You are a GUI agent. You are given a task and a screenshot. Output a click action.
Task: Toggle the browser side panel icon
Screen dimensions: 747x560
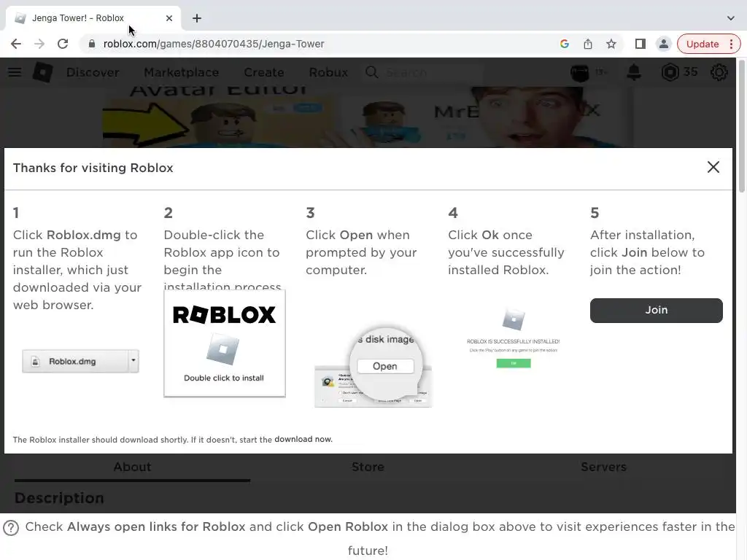pyautogui.click(x=640, y=44)
